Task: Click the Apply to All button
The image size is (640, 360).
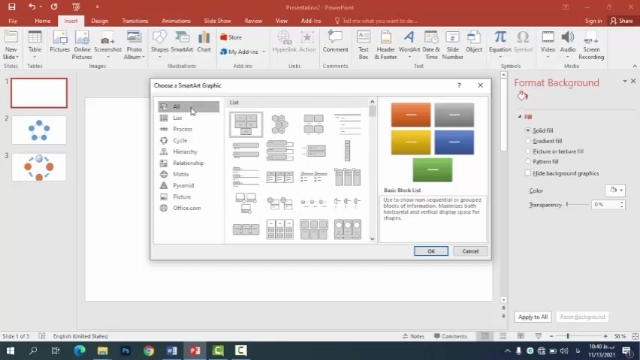Action: tap(533, 317)
